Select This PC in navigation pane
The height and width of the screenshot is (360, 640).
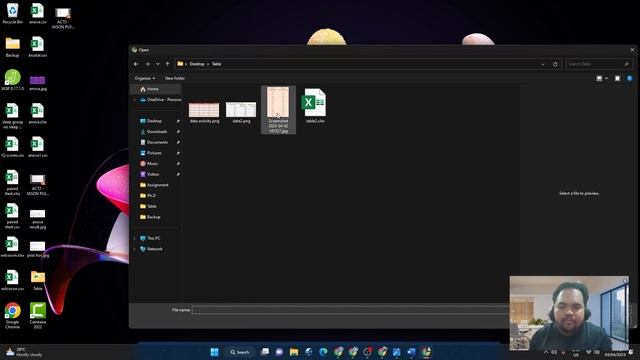(153, 238)
